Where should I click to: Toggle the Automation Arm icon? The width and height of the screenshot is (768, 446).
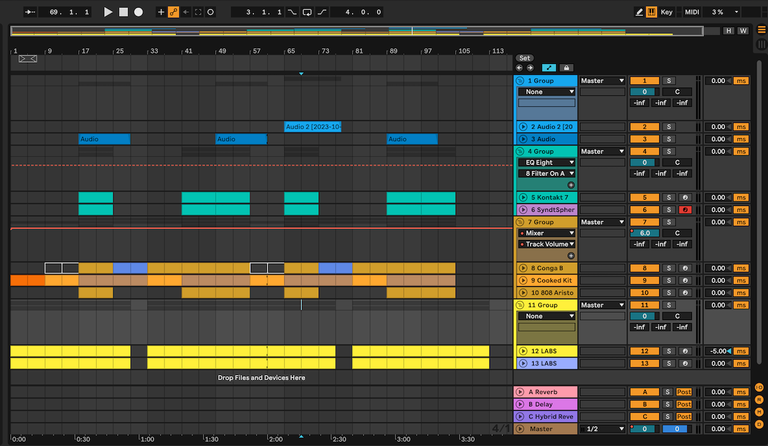tap(173, 12)
